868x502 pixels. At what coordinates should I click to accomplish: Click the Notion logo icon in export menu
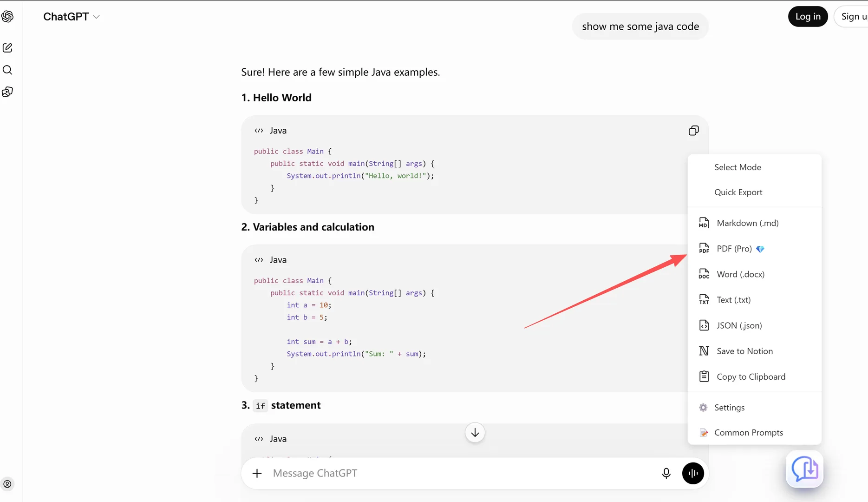pos(704,351)
